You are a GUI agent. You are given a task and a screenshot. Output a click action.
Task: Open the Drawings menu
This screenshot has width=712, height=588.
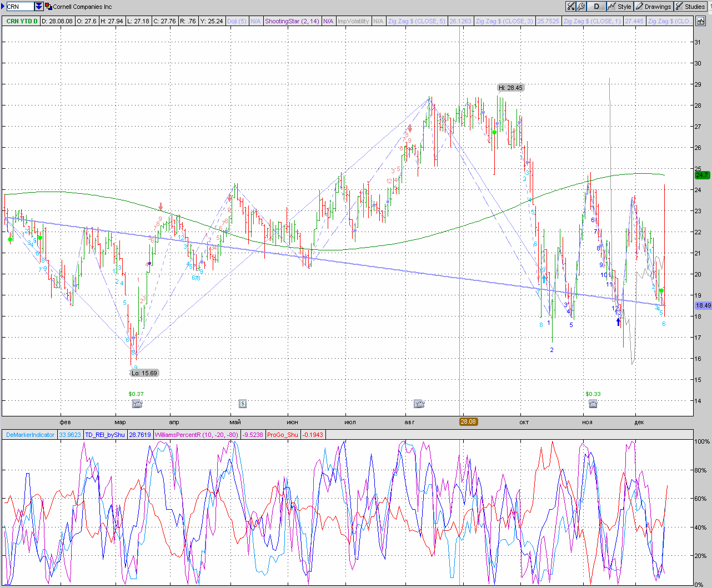click(654, 7)
